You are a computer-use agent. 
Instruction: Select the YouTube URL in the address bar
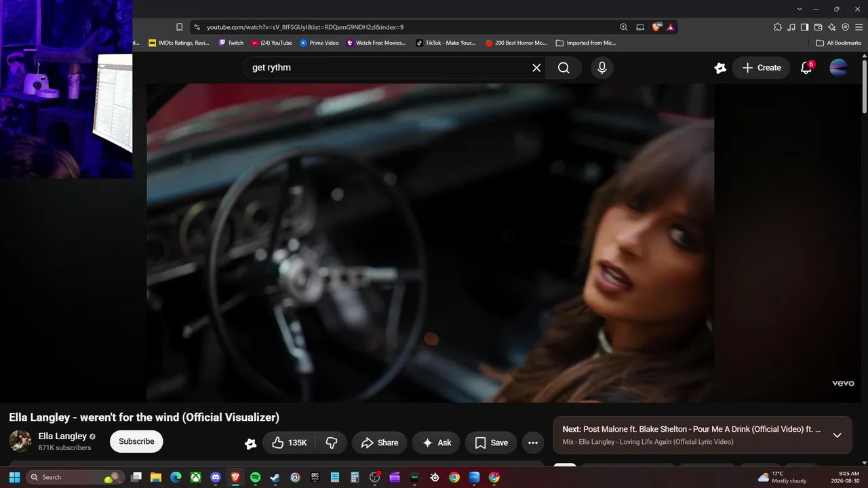[x=305, y=27]
